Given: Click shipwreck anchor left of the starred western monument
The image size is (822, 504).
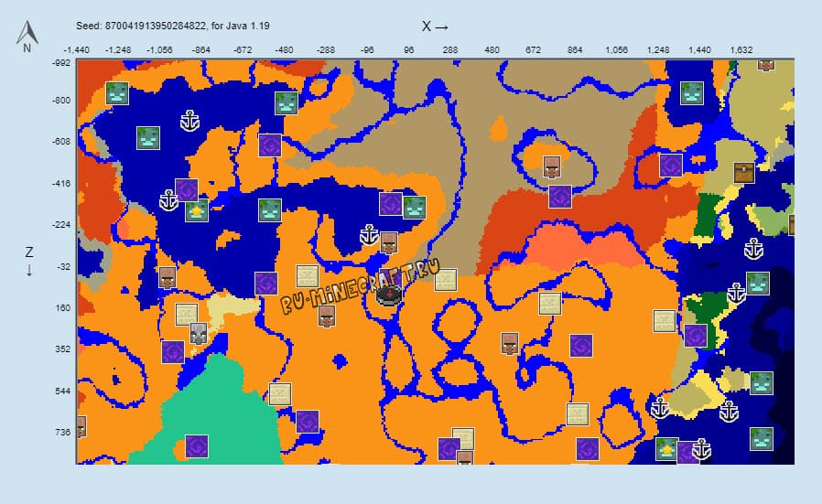Looking at the screenshot, I should coord(168,200).
